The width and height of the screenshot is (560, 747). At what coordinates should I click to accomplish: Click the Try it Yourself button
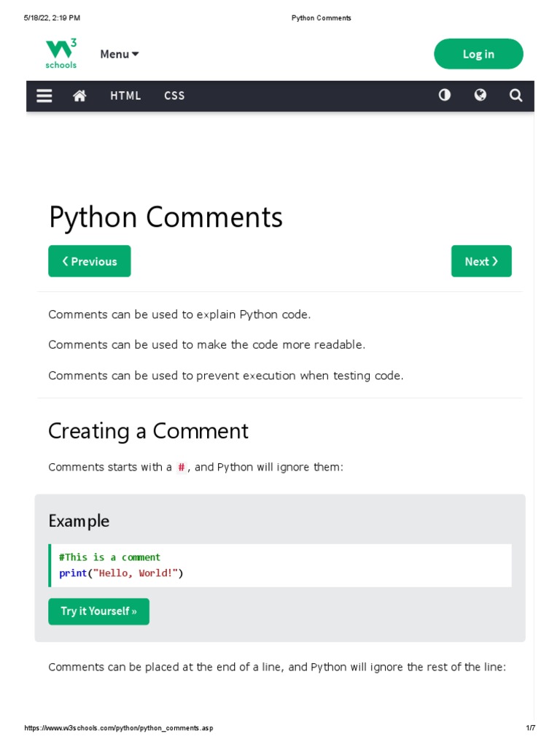point(98,611)
